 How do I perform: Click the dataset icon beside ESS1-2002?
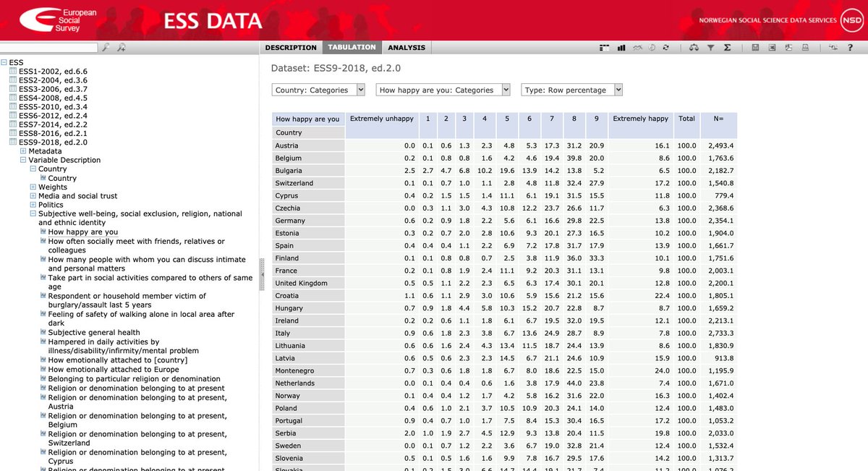13,72
